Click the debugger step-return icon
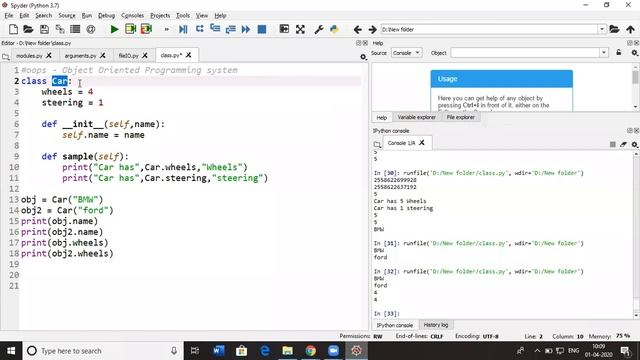The image size is (640, 360). pyautogui.click(x=231, y=29)
